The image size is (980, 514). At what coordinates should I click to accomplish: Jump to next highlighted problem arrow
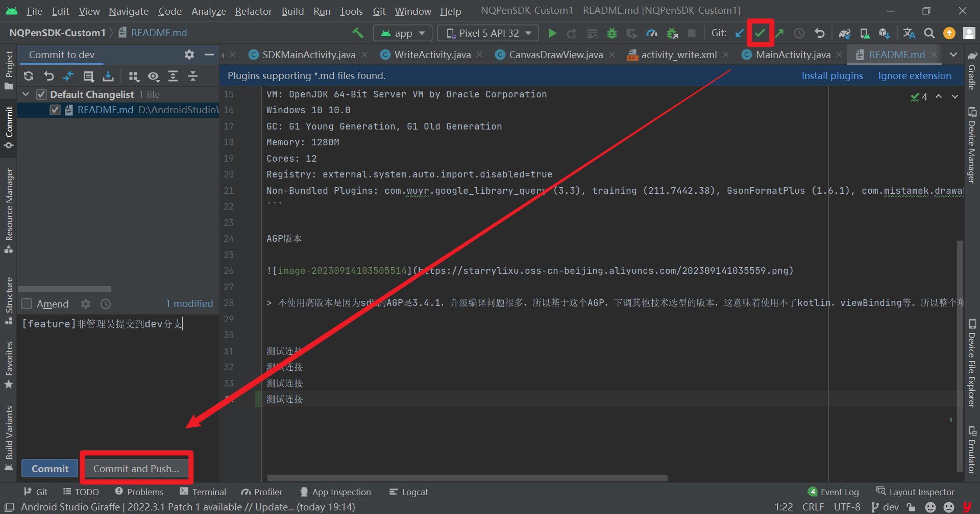(x=955, y=97)
